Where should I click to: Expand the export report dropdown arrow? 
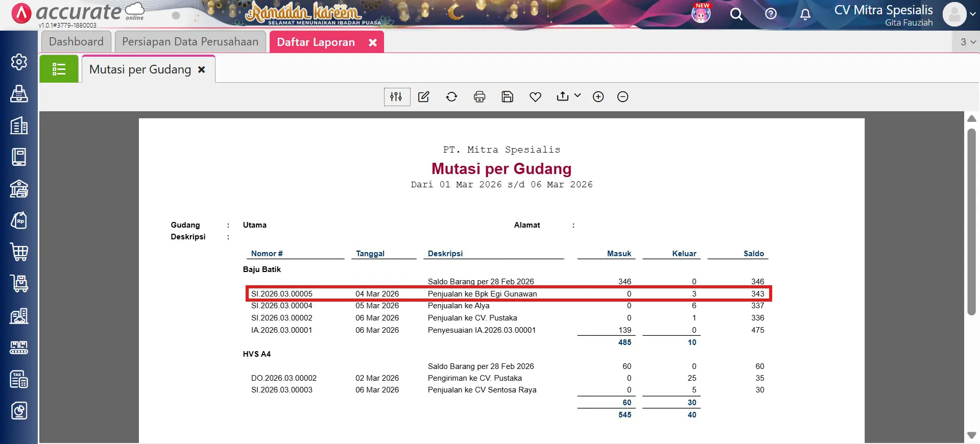click(x=578, y=95)
